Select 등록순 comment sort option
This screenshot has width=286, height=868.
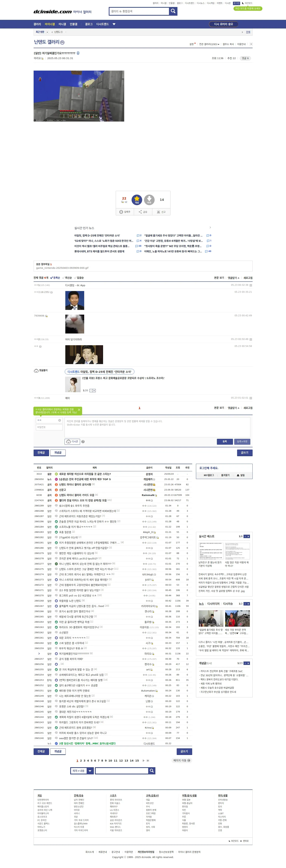point(55,278)
